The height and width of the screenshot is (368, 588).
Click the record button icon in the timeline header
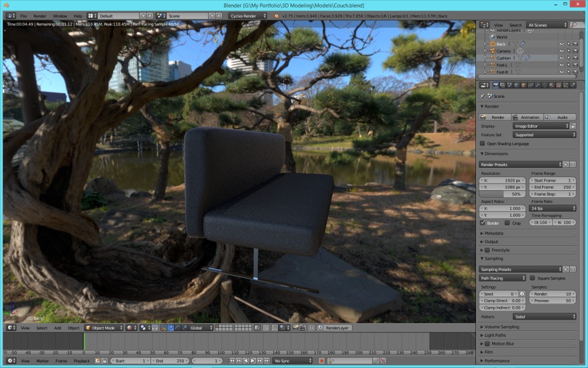(322, 361)
